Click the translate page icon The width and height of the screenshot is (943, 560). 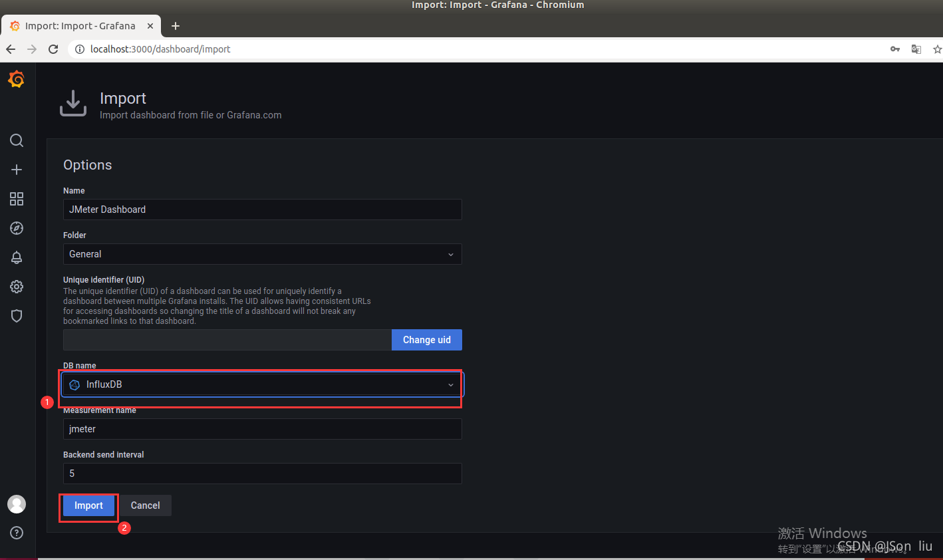916,49
